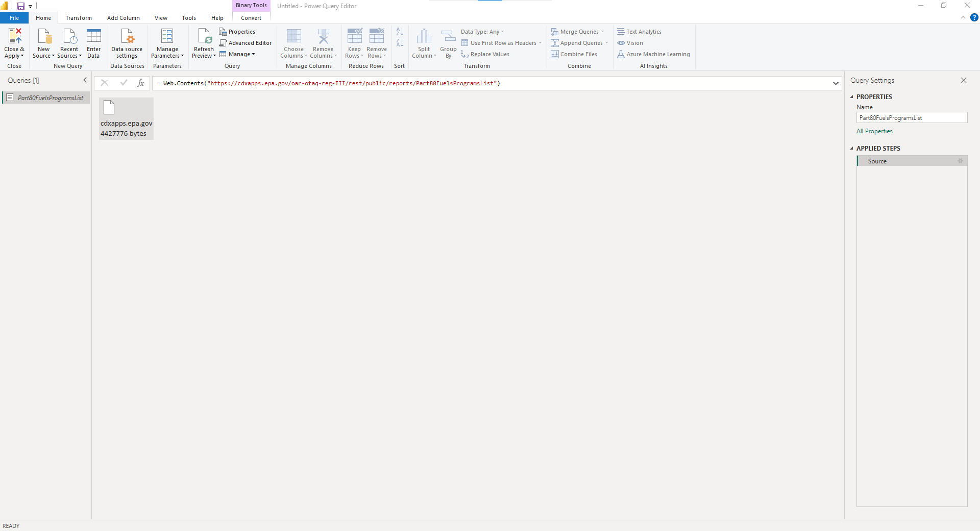Click the Choose Columns icon
The height and width of the screenshot is (531, 980).
click(294, 36)
